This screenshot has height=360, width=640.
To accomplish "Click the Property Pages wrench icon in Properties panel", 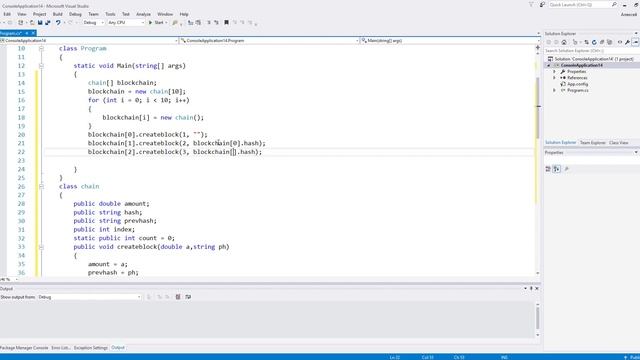I will click(567, 169).
